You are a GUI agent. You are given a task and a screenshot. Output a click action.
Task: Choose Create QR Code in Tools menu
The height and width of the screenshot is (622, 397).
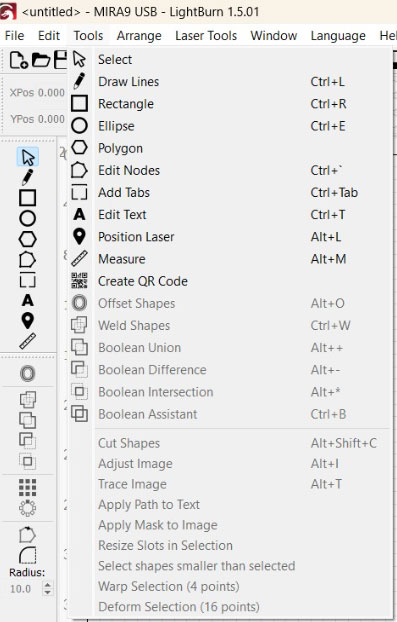click(229, 281)
